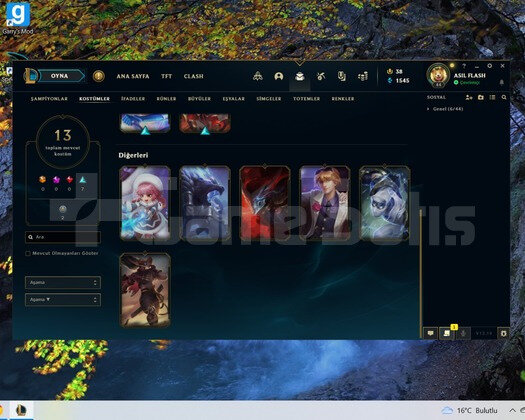525x420 pixels.
Task: Switch to the Totemler tab
Action: (306, 99)
